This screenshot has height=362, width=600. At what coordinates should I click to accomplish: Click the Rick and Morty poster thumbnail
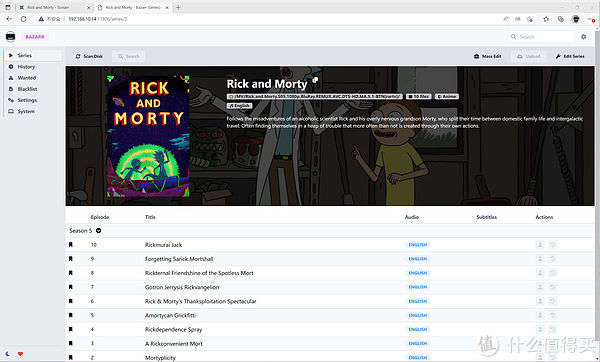(148, 136)
